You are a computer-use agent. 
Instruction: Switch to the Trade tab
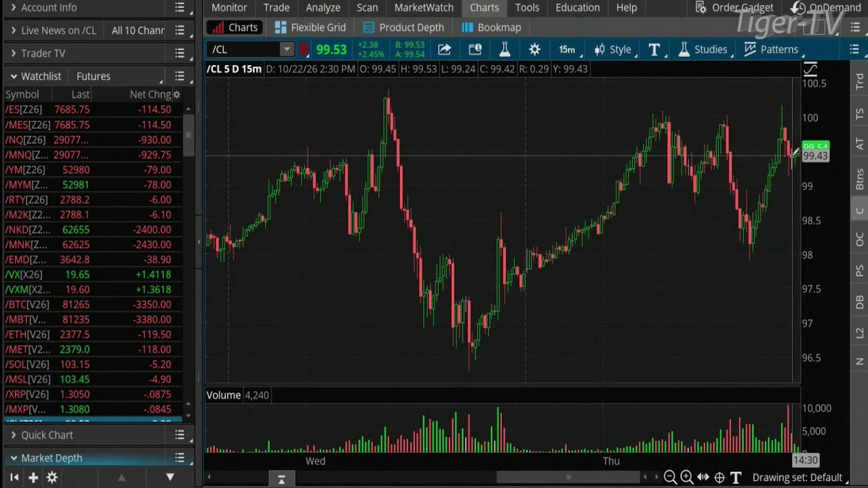coord(277,7)
